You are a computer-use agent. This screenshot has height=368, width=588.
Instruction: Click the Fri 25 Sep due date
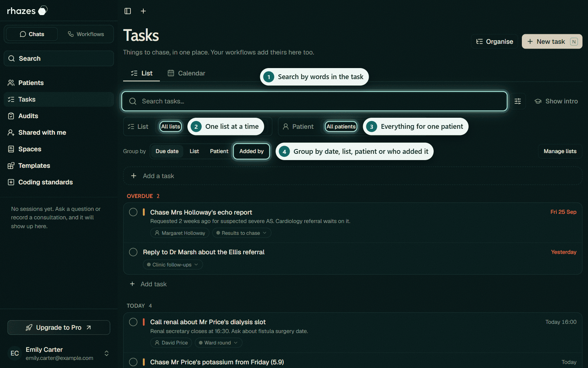[x=563, y=212]
